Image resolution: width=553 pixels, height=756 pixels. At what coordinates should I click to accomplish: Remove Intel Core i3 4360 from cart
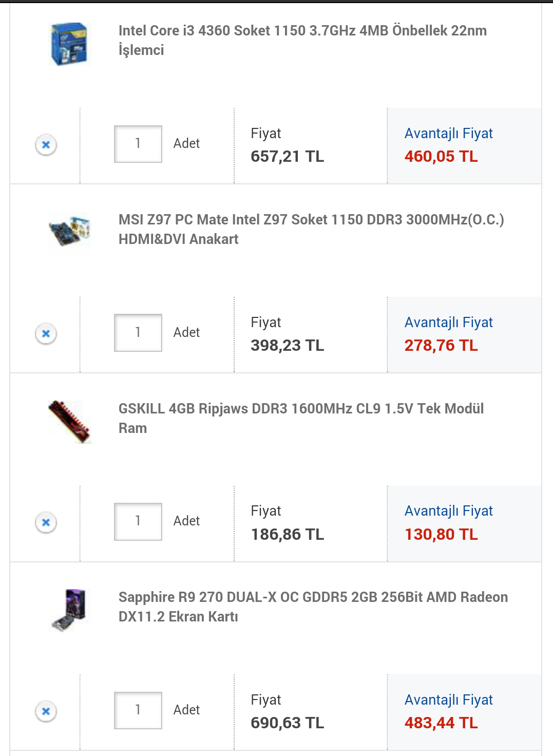coord(46,145)
